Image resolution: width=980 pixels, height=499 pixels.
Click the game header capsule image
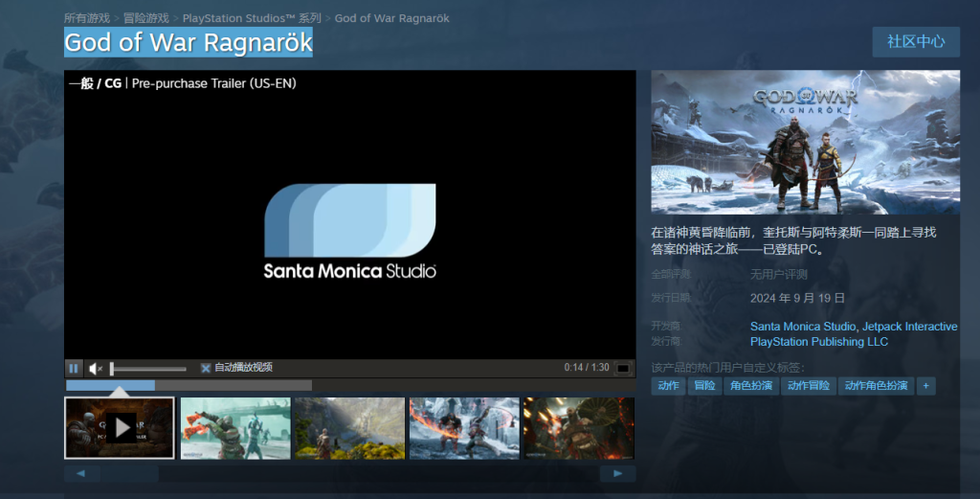[806, 142]
